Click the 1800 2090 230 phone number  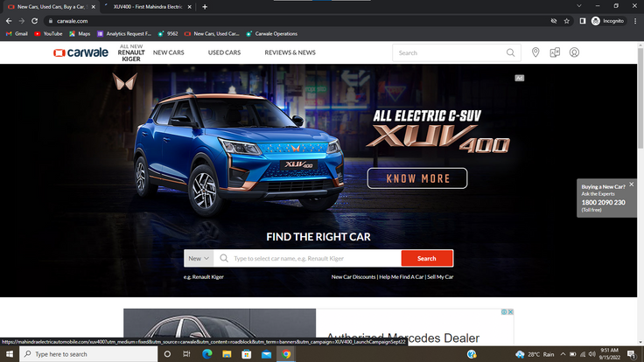tap(603, 202)
